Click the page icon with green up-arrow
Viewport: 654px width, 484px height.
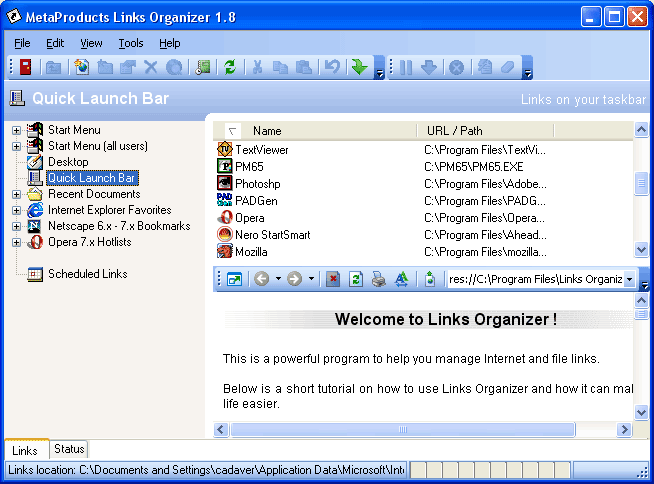(x=430, y=279)
